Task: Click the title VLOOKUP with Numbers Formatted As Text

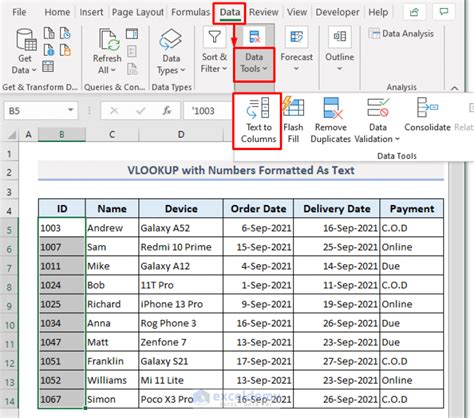Action: point(241,170)
